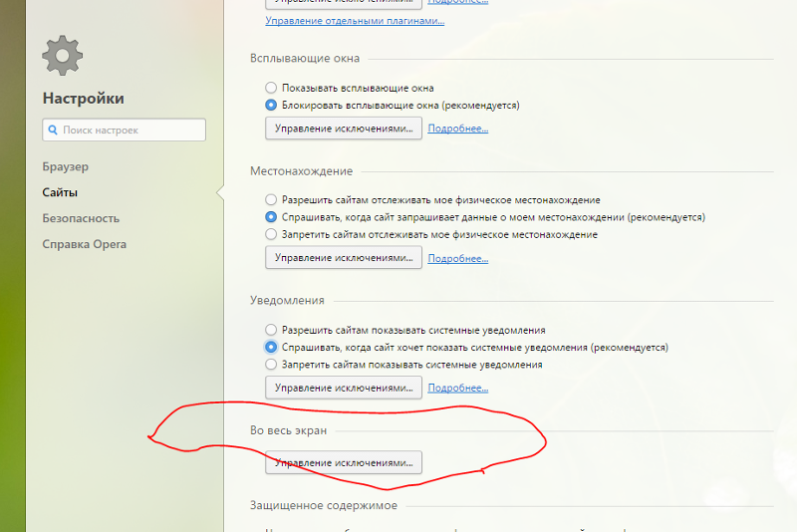Viewport: 797px width, 532px height.
Task: Click 'Управление отдельными плагинами' link
Action: coord(355,20)
